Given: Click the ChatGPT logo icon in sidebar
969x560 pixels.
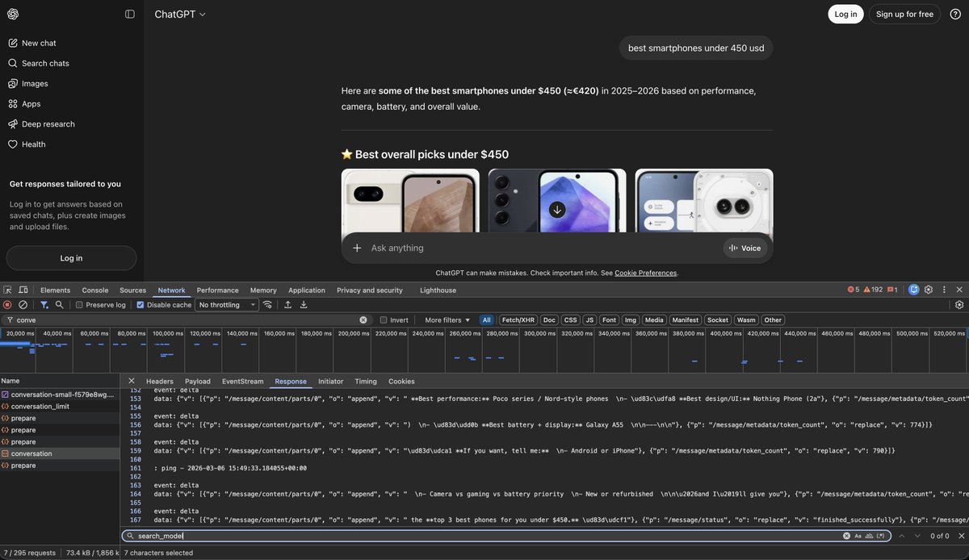Looking at the screenshot, I should point(13,14).
